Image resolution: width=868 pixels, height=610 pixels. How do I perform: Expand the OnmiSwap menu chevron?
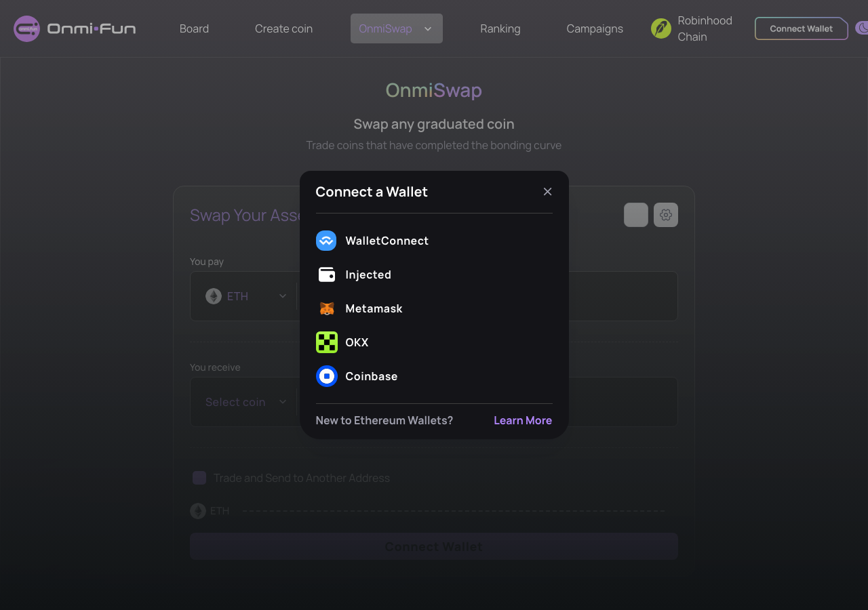(x=428, y=28)
